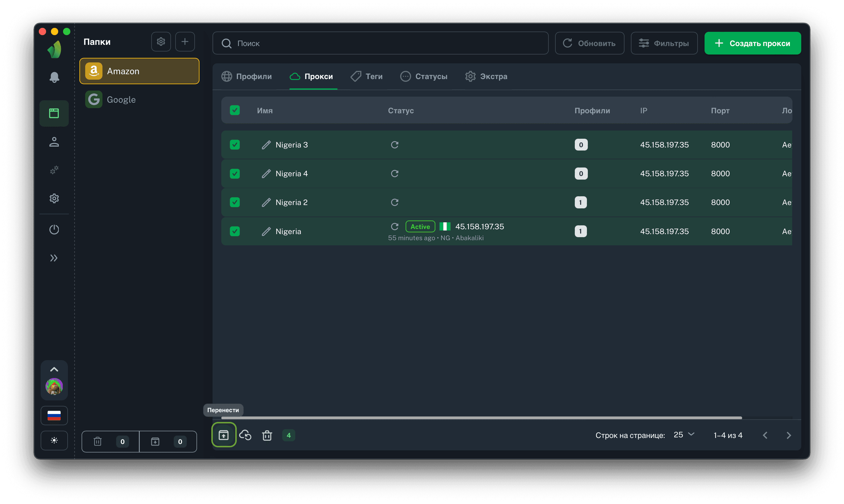Image resolution: width=844 pixels, height=504 pixels.
Task: Click the Поиск search field
Action: (380, 43)
